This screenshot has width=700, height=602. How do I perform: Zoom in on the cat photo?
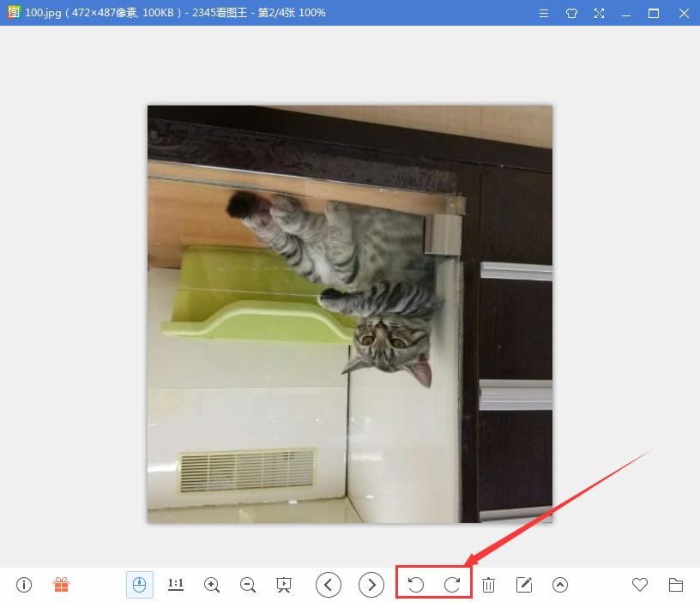tap(212, 585)
